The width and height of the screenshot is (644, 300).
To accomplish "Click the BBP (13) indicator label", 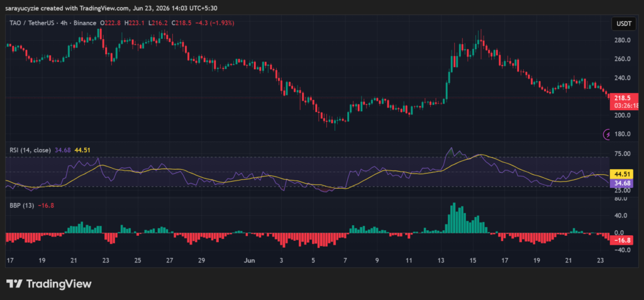I will 22,204.
